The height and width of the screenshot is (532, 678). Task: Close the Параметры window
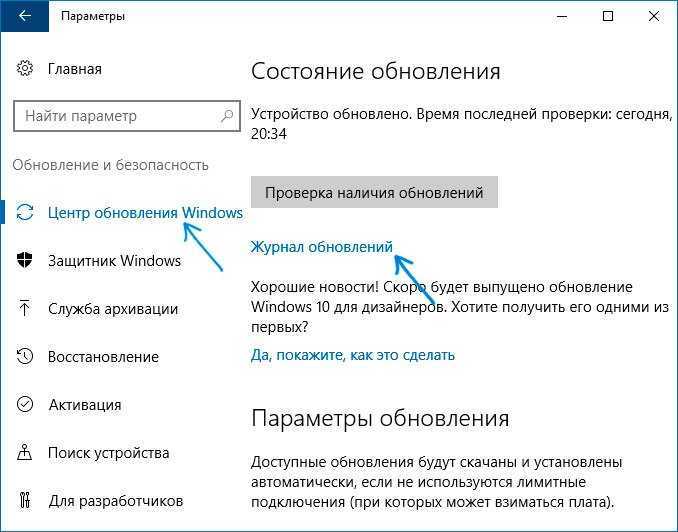point(654,16)
